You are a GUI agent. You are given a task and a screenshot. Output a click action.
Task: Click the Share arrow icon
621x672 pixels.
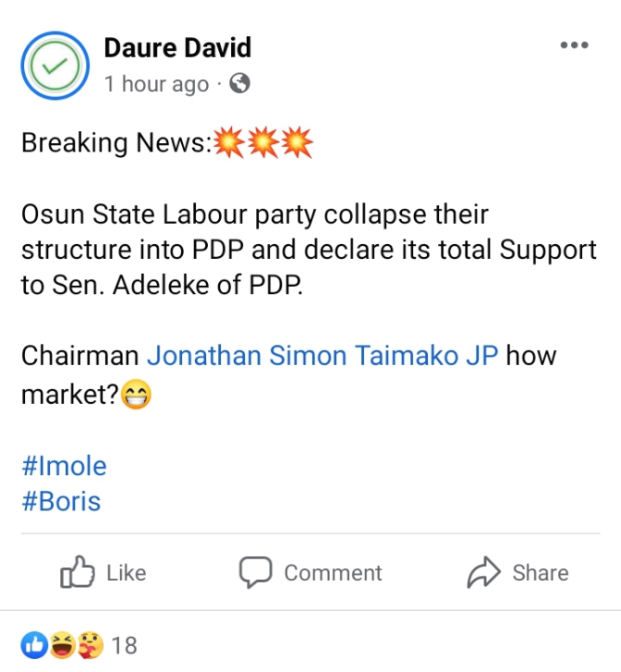(483, 573)
